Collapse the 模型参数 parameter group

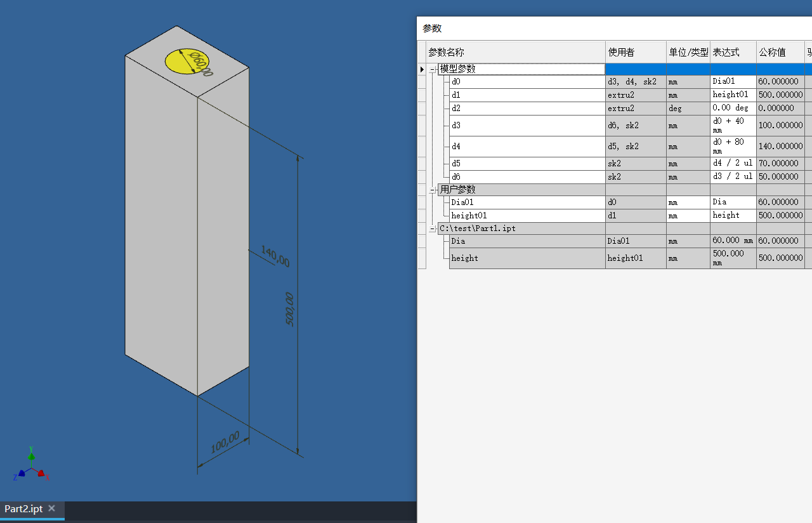tap(432, 69)
